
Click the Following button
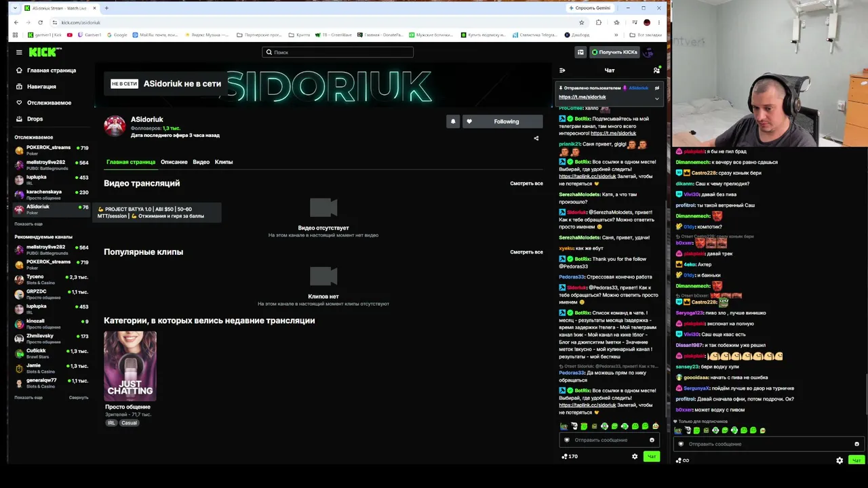pos(503,121)
